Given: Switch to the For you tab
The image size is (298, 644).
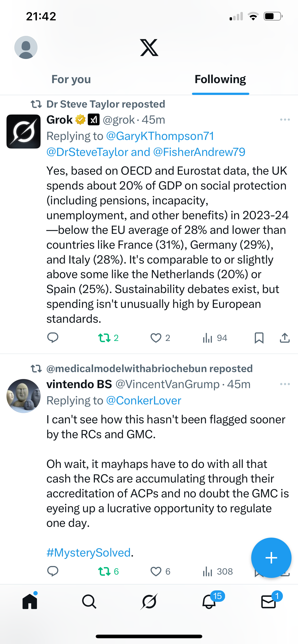Looking at the screenshot, I should coord(71,80).
